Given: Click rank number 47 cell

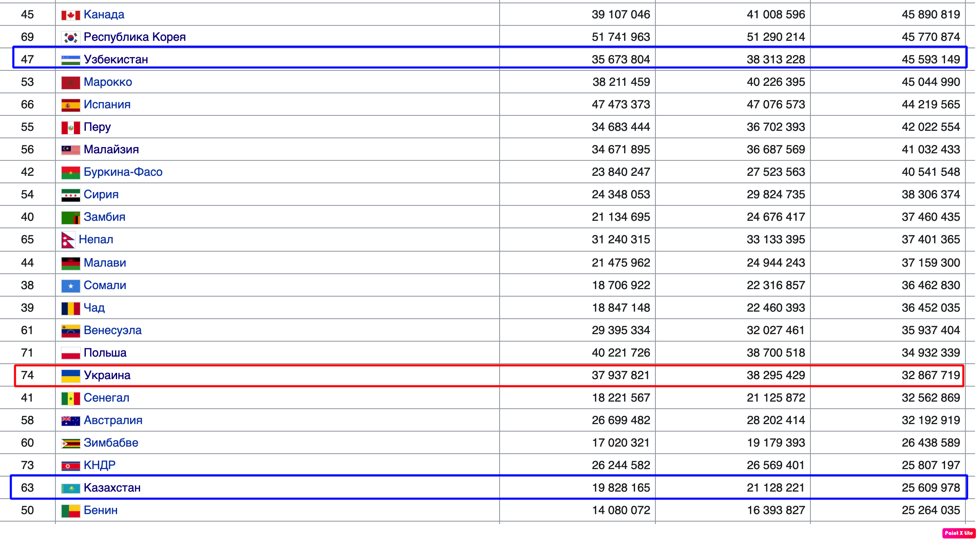Looking at the screenshot, I should click(x=27, y=60).
